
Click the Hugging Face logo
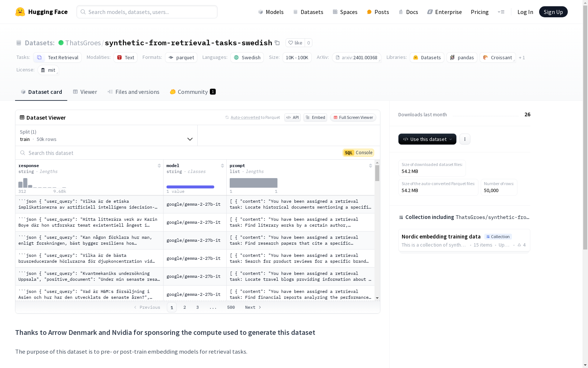click(42, 12)
